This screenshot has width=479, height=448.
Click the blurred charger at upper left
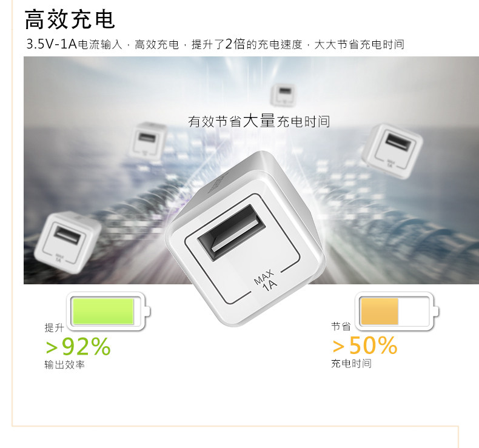(x=148, y=141)
